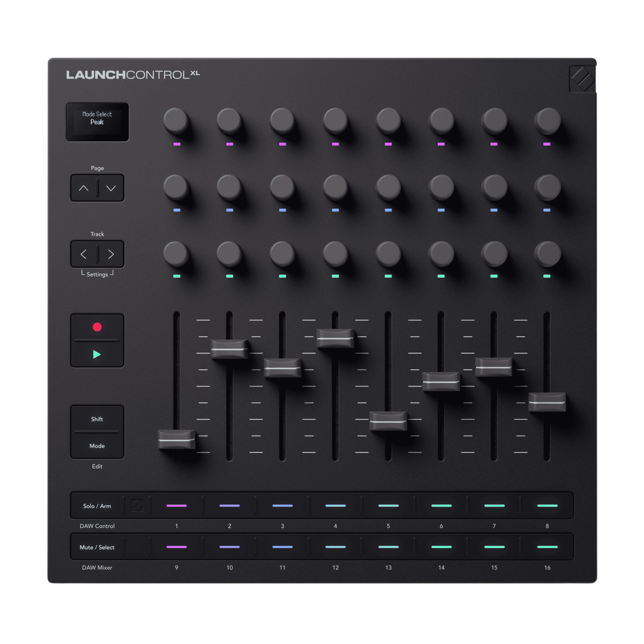Toggle pad 1 in the Solo row
This screenshot has width=644, height=644.
tap(177, 506)
